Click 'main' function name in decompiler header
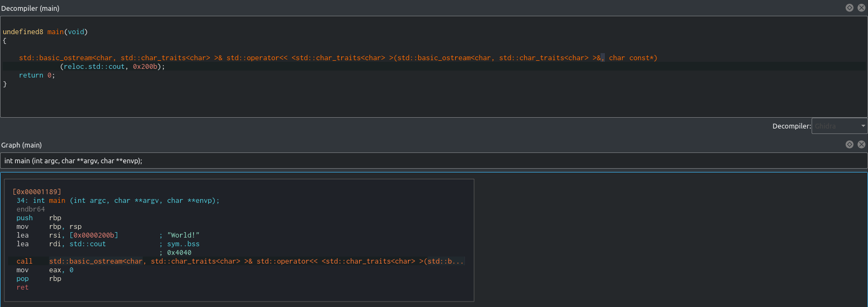Screen dimensions: 868x307 pos(55,32)
